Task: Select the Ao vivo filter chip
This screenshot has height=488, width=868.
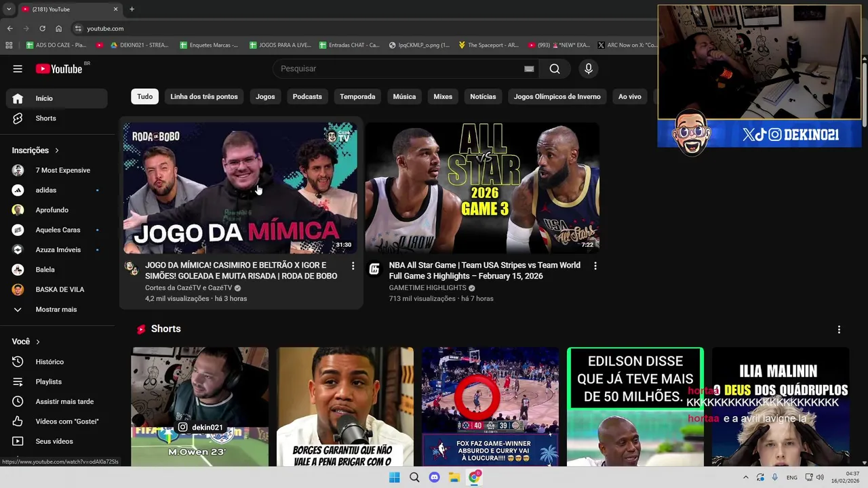Action: tap(630, 96)
